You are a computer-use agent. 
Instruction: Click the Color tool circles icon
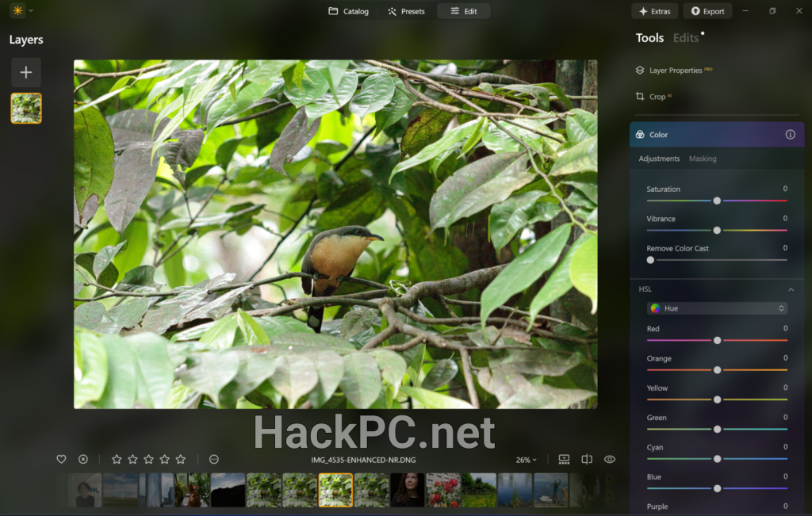click(640, 135)
